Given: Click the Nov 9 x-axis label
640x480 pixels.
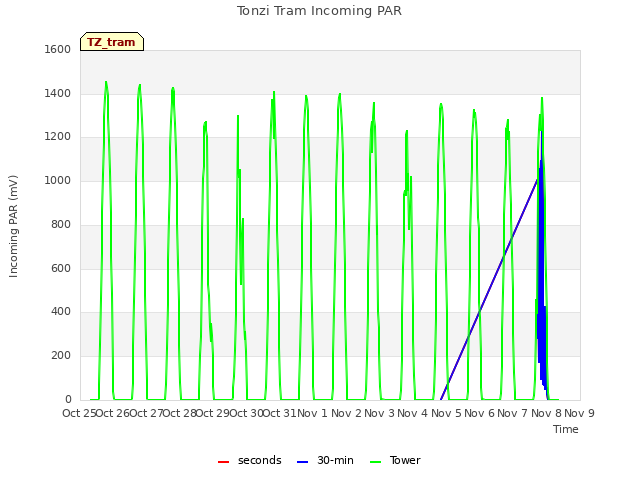Looking at the screenshot, I should (579, 413).
